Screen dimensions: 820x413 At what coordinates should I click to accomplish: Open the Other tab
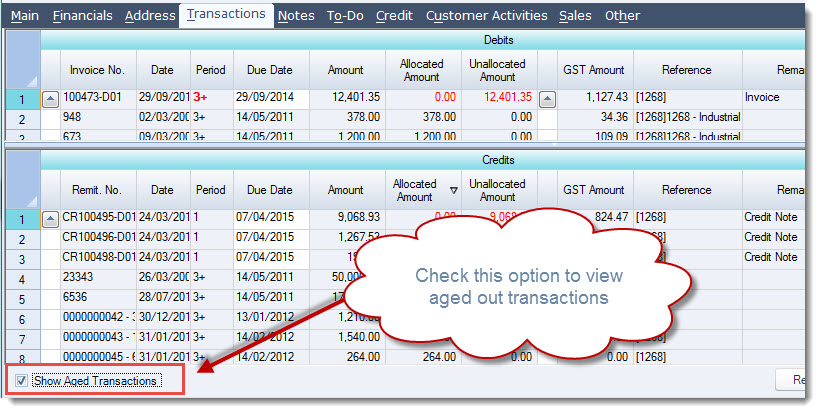point(622,16)
